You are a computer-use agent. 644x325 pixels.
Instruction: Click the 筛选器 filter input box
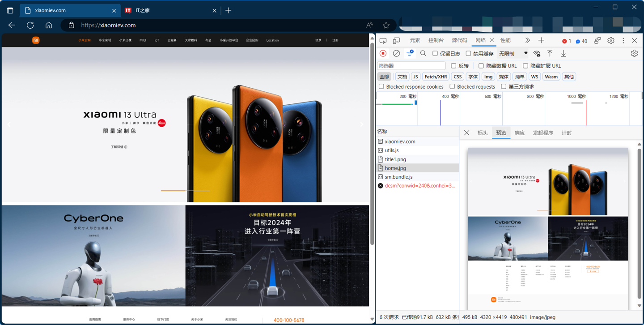point(411,66)
